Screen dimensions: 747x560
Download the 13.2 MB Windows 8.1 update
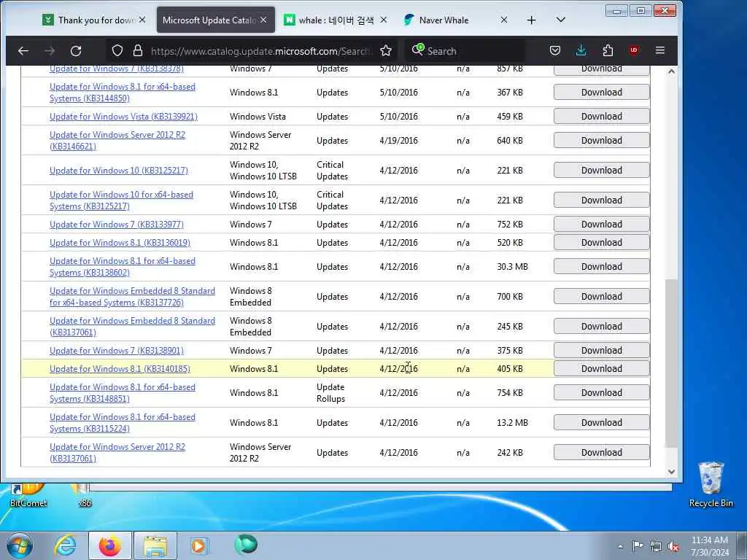(x=601, y=423)
